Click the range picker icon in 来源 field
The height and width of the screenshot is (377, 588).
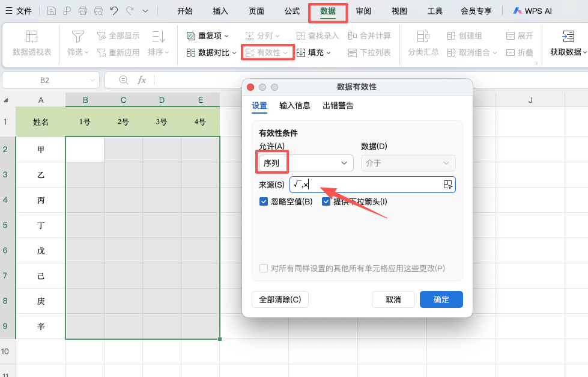coord(447,185)
